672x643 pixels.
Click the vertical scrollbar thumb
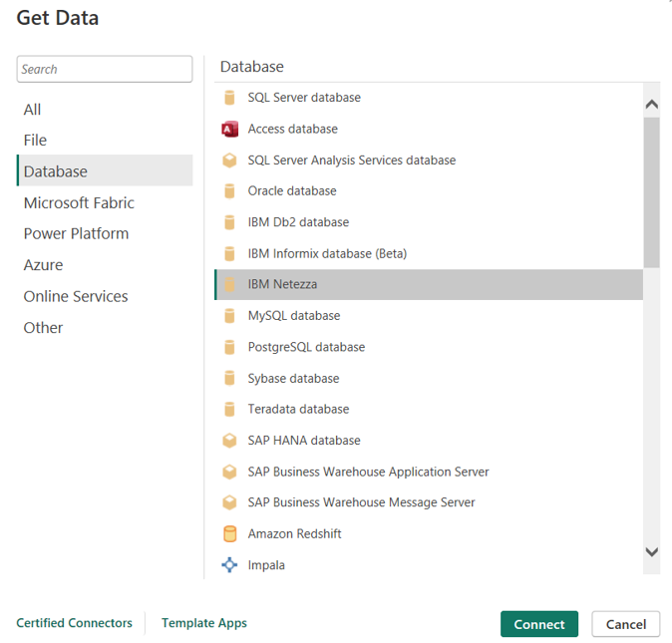click(651, 191)
